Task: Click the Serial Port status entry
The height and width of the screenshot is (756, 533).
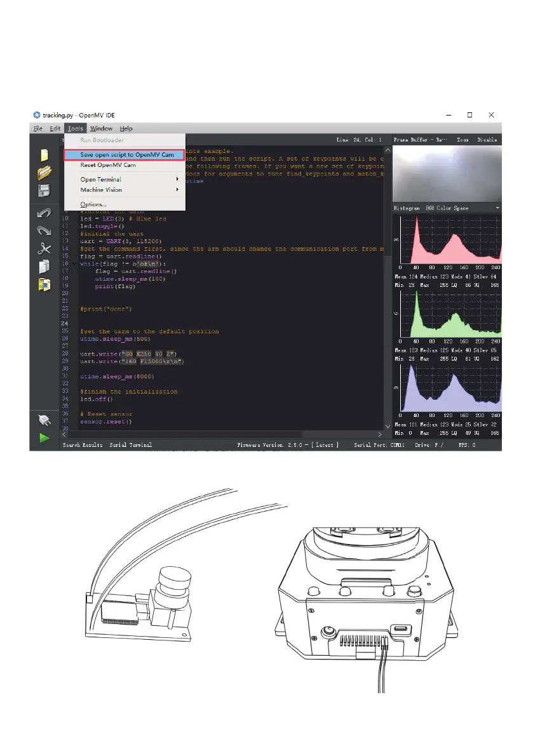Action: (x=379, y=445)
